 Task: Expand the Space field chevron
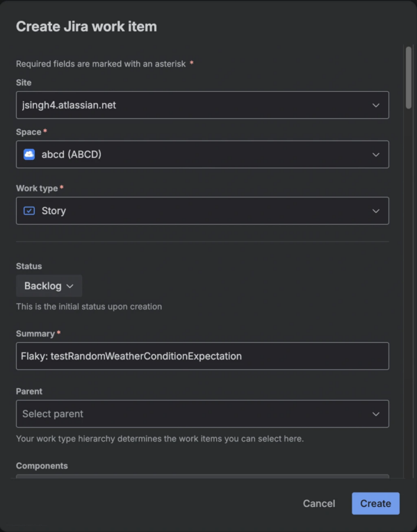(375, 154)
